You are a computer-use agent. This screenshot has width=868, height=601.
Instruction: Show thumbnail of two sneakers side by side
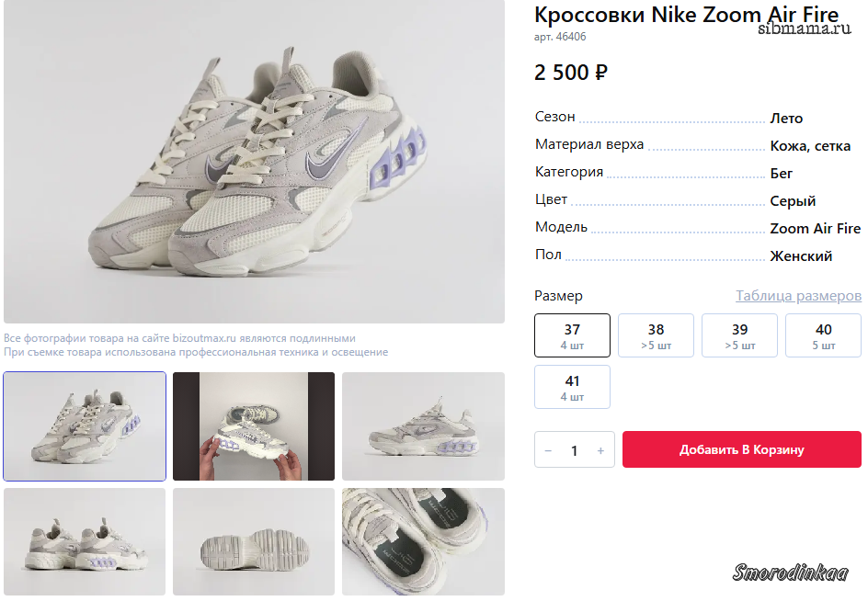click(x=85, y=541)
